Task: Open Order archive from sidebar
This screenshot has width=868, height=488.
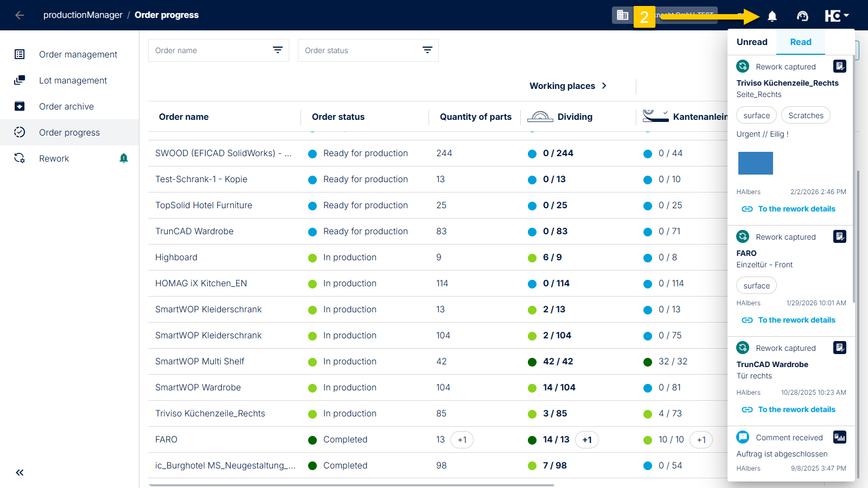Action: pos(66,106)
